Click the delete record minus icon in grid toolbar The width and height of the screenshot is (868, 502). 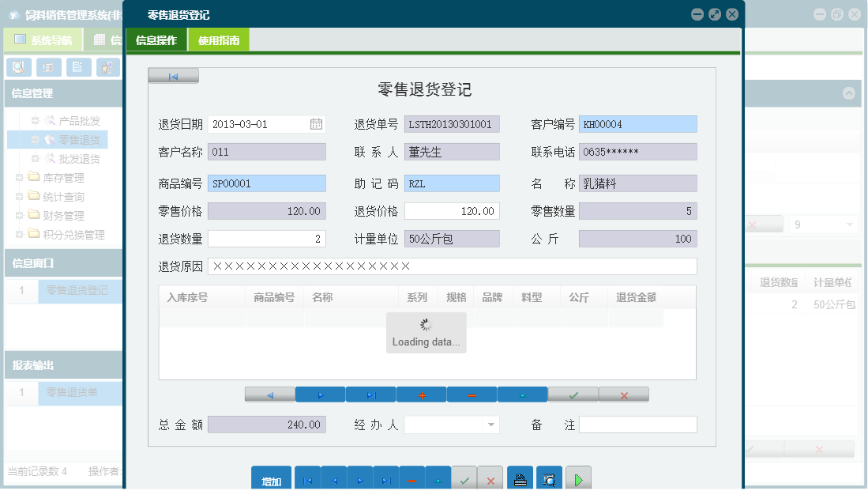472,394
